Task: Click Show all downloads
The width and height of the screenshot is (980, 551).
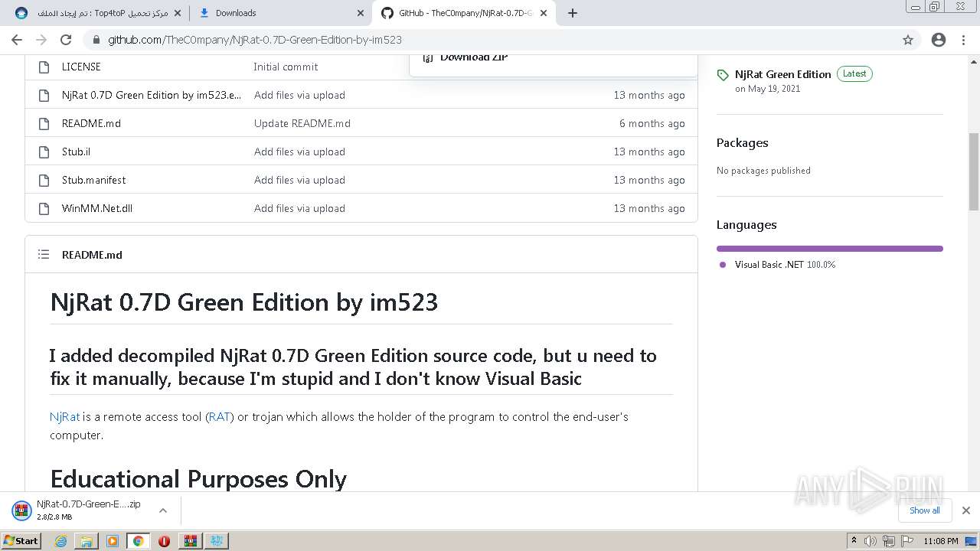Action: pyautogui.click(x=925, y=510)
